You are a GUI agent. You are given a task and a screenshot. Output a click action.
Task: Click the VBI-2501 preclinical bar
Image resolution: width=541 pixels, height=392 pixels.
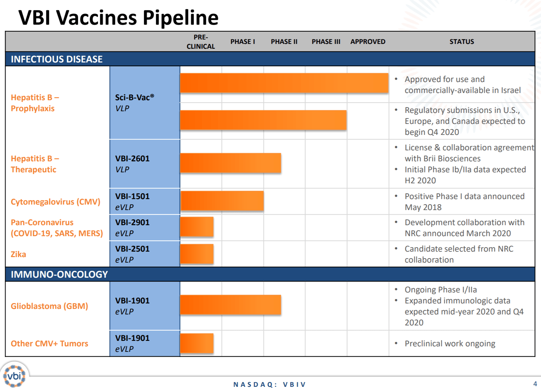[x=197, y=254]
